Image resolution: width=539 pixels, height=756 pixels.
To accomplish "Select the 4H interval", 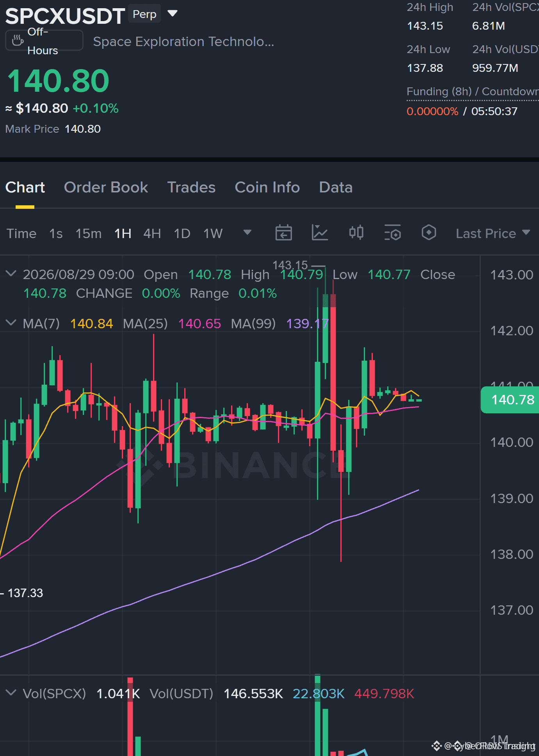I will [x=152, y=233].
